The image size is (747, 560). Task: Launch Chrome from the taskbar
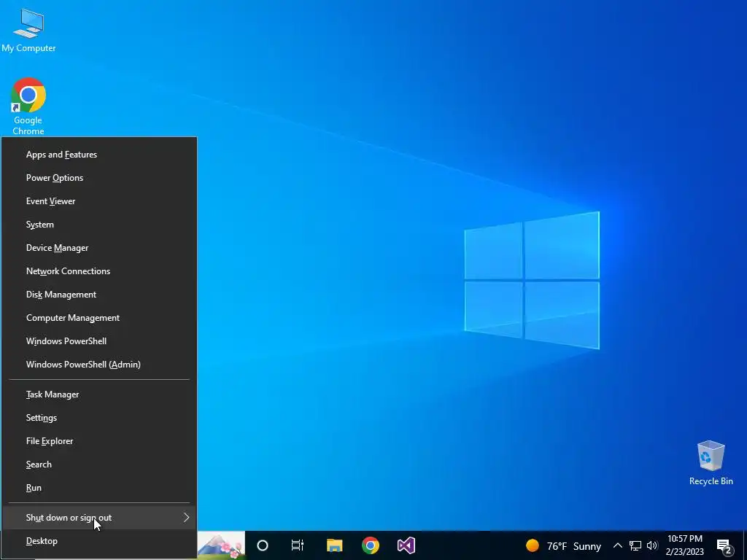370,545
